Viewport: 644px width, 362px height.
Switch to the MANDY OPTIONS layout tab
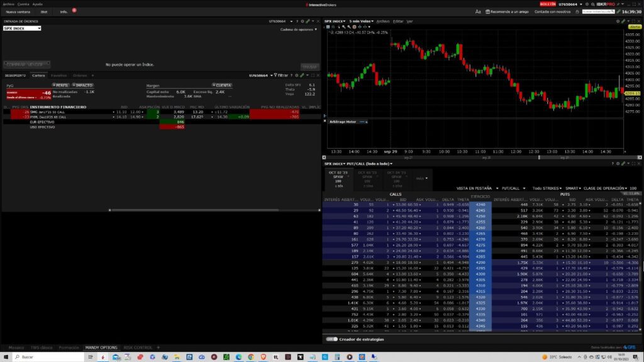point(101,348)
